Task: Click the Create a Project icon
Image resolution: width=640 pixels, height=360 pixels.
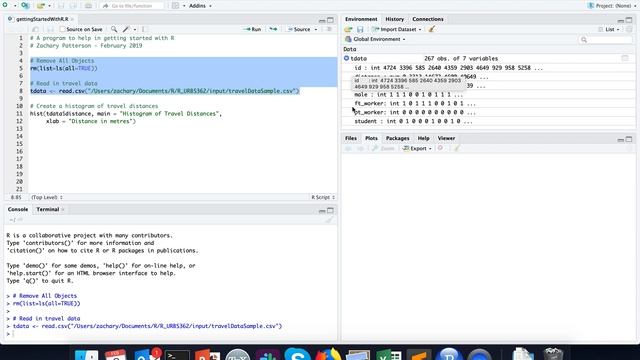Action: (25, 6)
